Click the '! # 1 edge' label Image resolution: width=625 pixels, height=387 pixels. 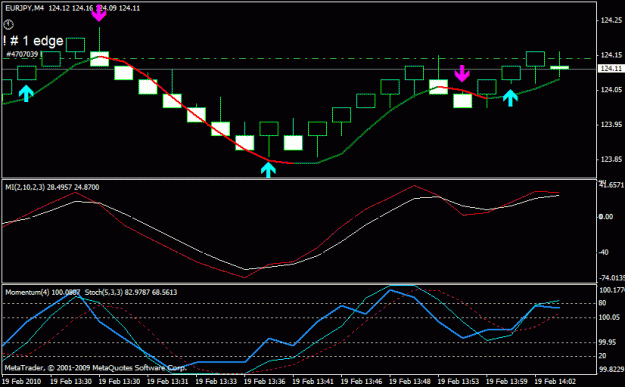pos(33,41)
